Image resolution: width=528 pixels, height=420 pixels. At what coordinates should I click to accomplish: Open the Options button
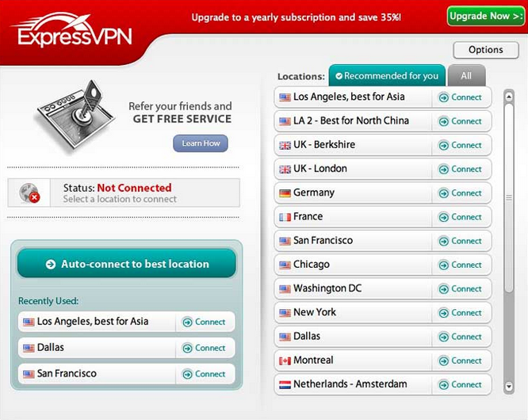pyautogui.click(x=485, y=50)
